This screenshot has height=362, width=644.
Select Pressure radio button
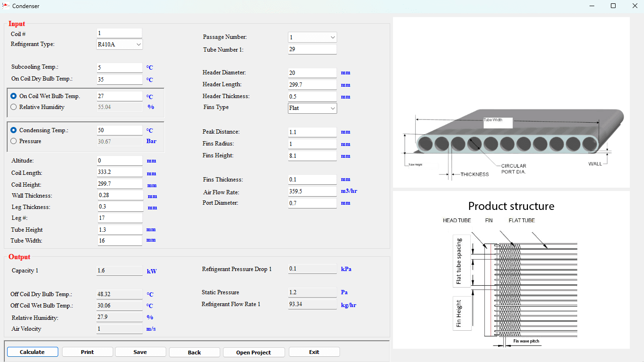(x=13, y=141)
